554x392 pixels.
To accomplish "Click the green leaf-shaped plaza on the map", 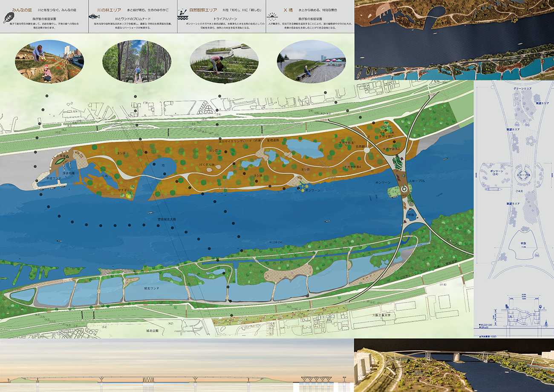I will (60, 160).
